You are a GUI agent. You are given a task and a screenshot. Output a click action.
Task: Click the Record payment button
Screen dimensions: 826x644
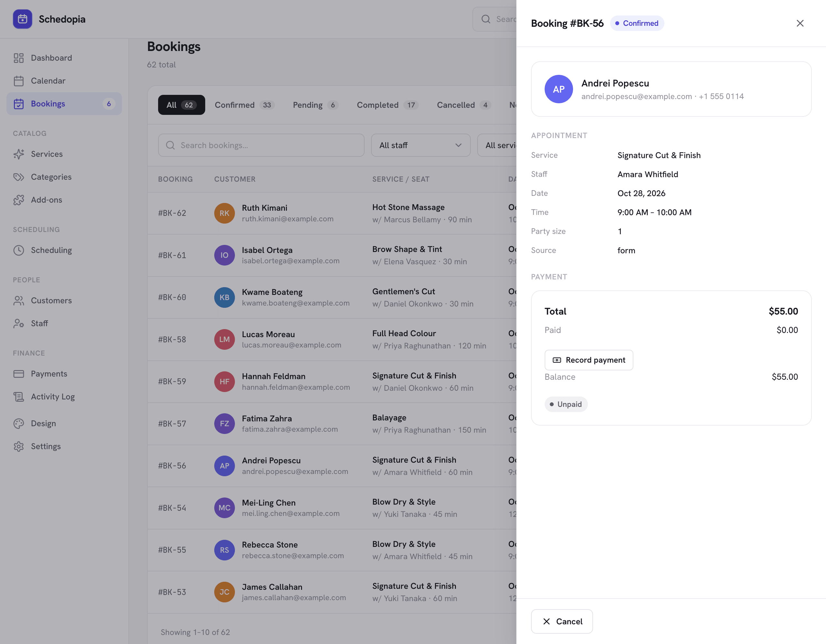tap(589, 360)
